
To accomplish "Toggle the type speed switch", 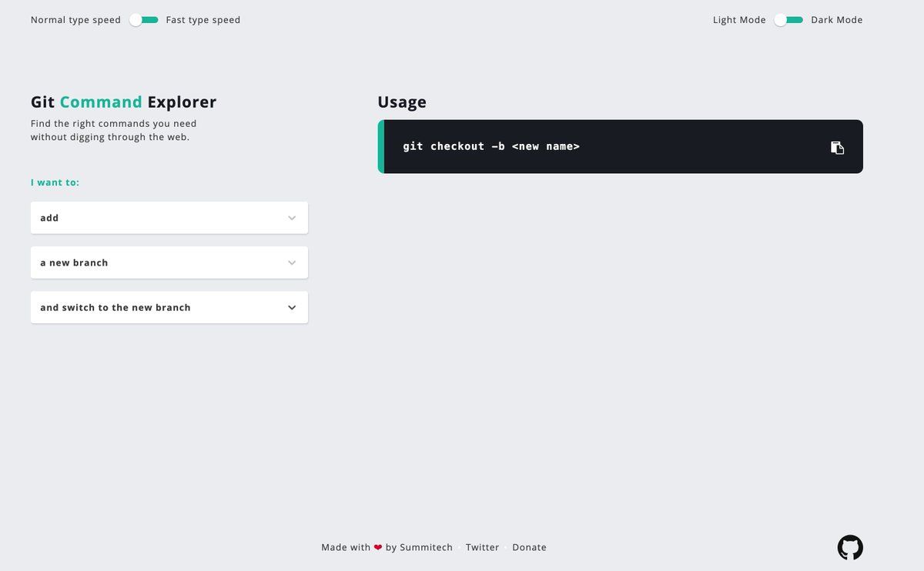I will 143,20.
